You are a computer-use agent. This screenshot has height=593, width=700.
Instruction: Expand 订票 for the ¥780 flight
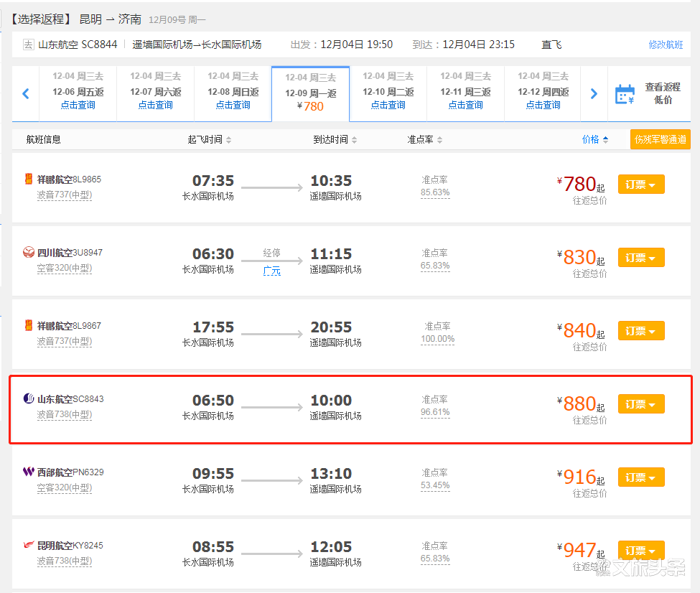[x=641, y=185]
